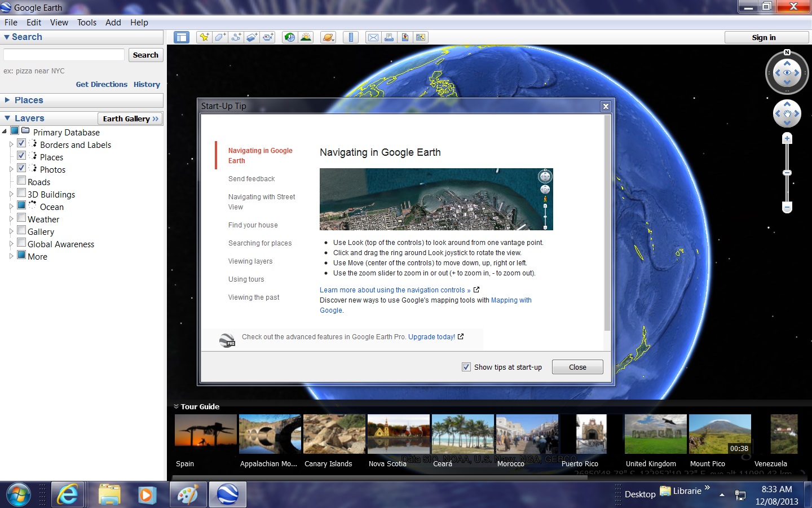Click the Email envelope icon
The width and height of the screenshot is (812, 508).
[x=373, y=37]
